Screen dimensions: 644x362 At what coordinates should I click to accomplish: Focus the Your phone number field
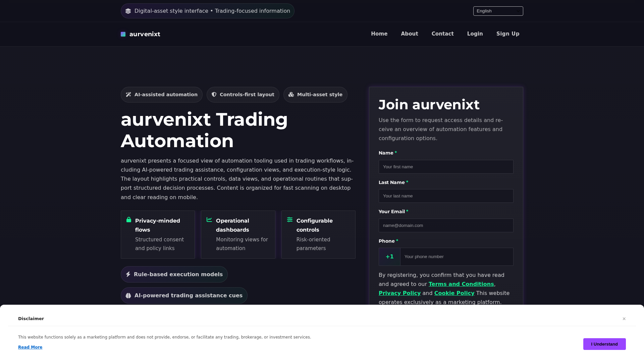point(457,257)
